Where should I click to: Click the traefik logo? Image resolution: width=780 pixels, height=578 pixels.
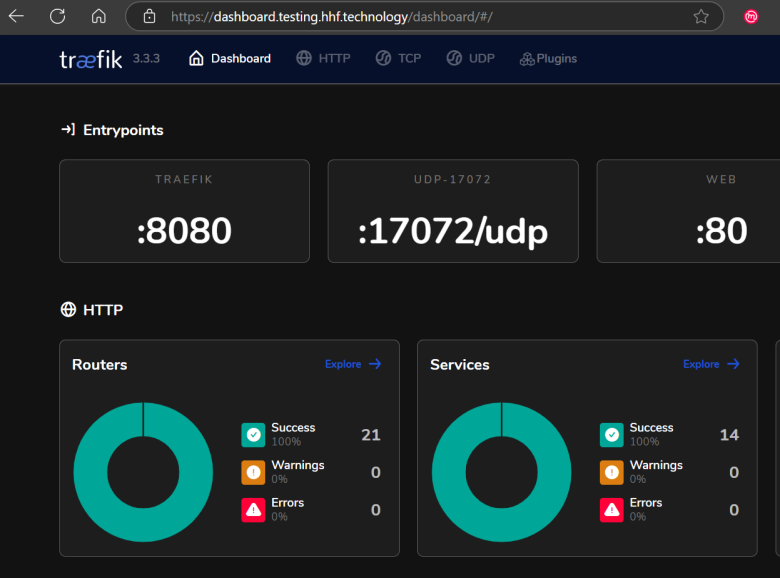tap(91, 59)
